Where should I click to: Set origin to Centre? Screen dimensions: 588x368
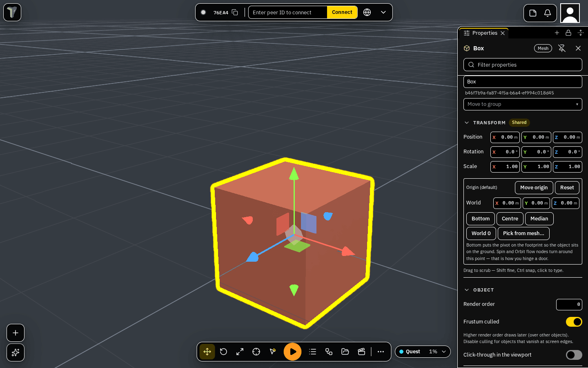[x=510, y=219]
